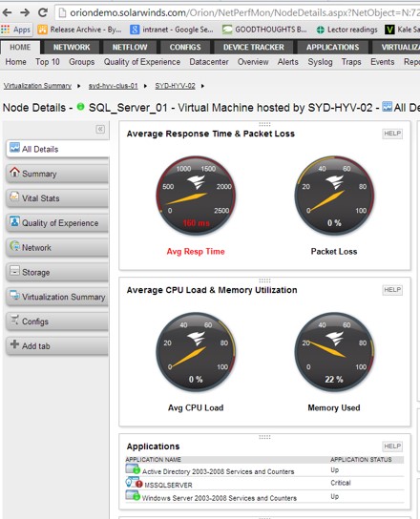Click the plus icon for Add tab
The image size is (420, 519).
[14, 344]
